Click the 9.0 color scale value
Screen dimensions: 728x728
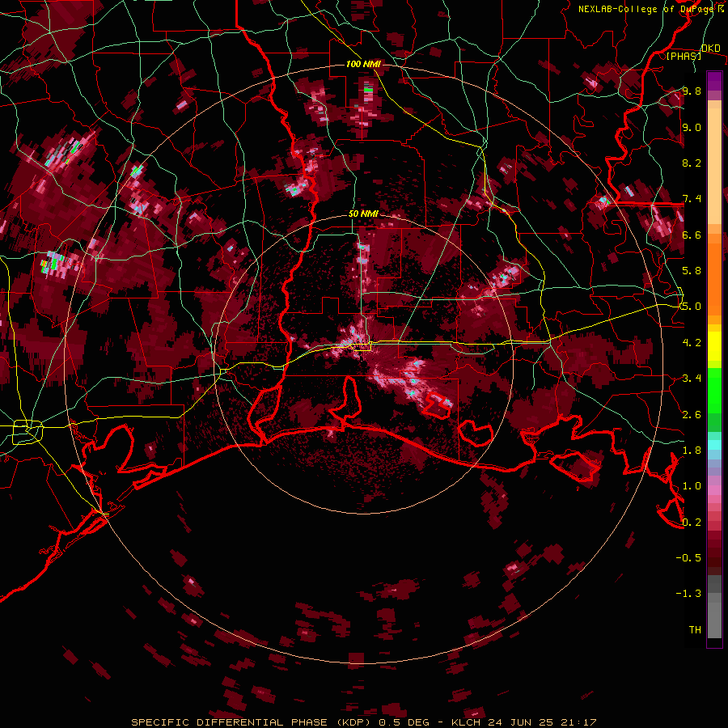coord(692,127)
